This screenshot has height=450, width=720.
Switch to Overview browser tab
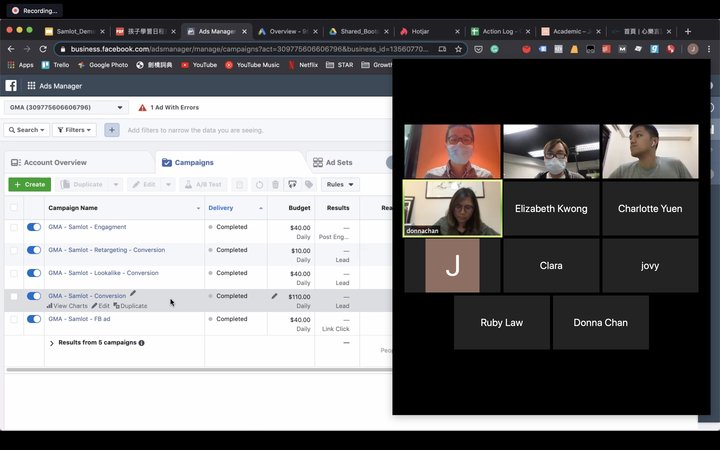287,31
